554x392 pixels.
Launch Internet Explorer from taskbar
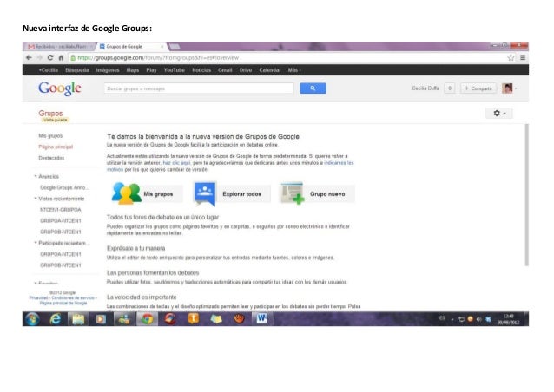click(x=55, y=319)
